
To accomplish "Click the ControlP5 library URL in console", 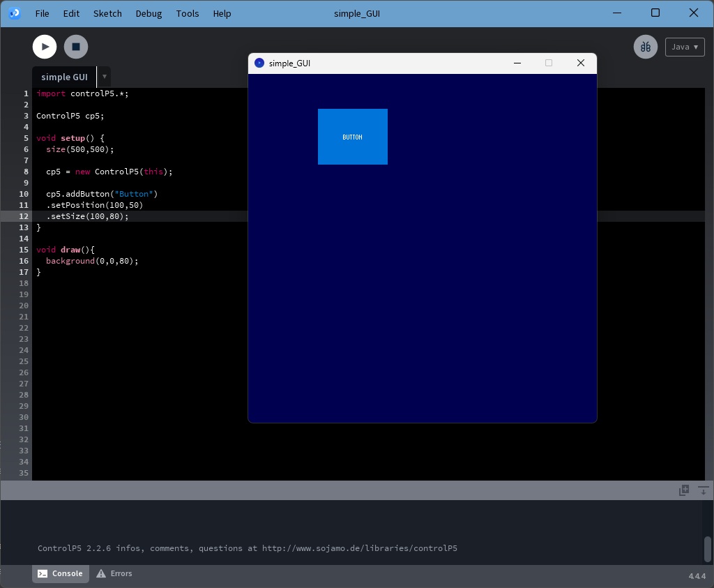I will point(359,548).
